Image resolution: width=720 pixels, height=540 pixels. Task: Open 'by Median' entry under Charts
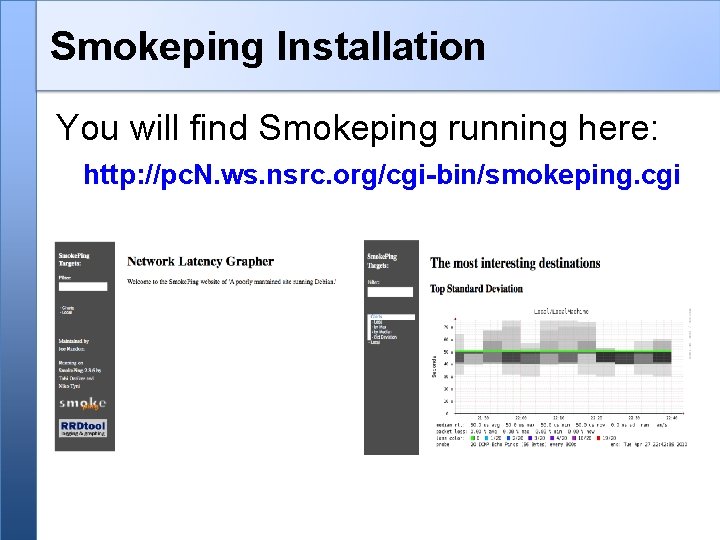click(382, 332)
